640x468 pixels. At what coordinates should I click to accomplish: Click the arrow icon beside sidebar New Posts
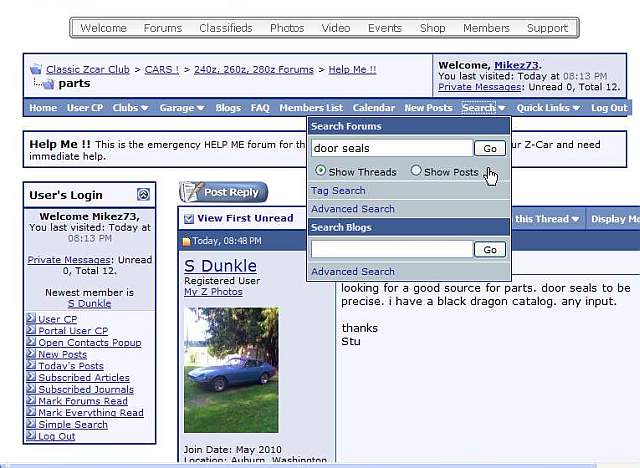tap(31, 354)
